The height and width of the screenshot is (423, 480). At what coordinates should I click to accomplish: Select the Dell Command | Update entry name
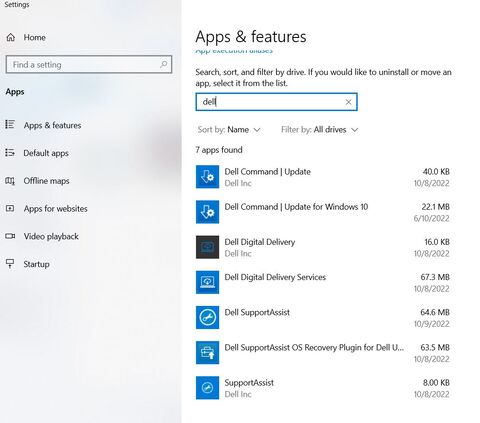point(267,172)
